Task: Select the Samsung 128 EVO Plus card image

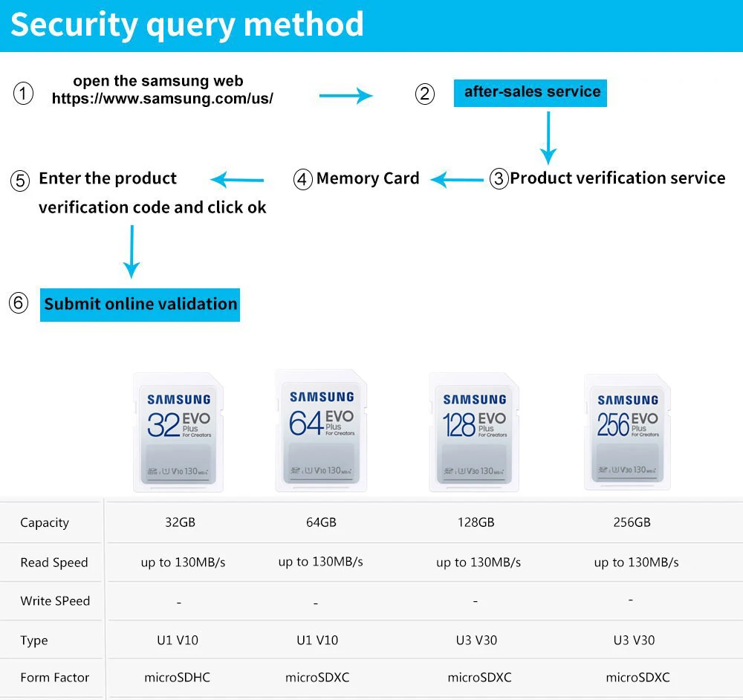Action: (x=474, y=432)
